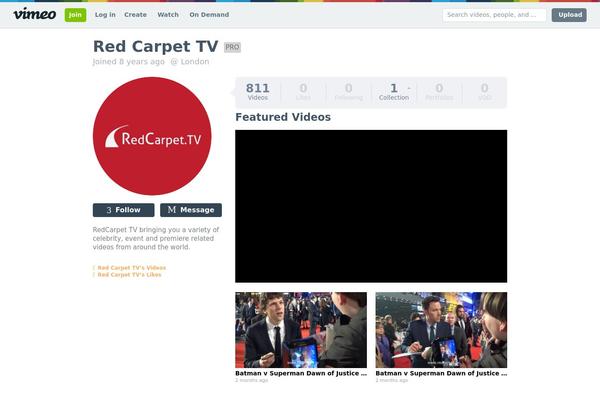Play the featured video player
600x400 pixels.
click(371, 206)
